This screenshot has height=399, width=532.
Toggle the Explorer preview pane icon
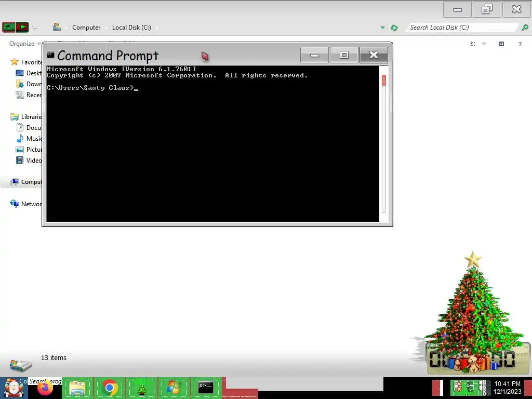coord(501,44)
